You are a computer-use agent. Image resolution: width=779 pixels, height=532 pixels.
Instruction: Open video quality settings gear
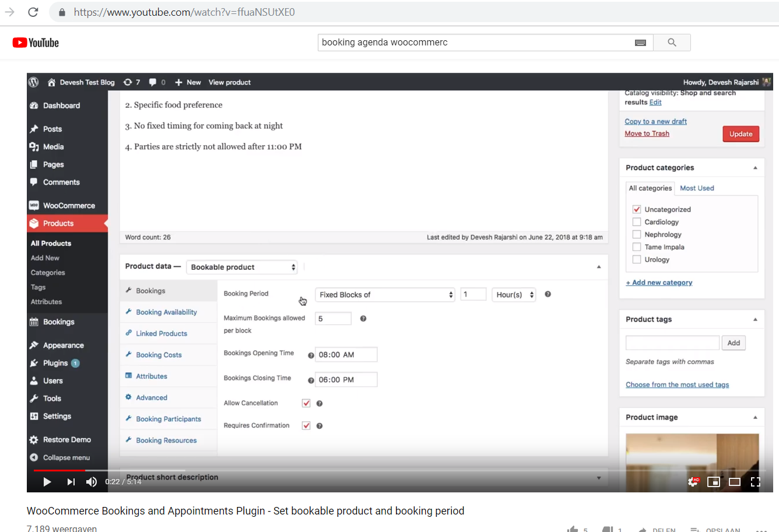pos(693,481)
